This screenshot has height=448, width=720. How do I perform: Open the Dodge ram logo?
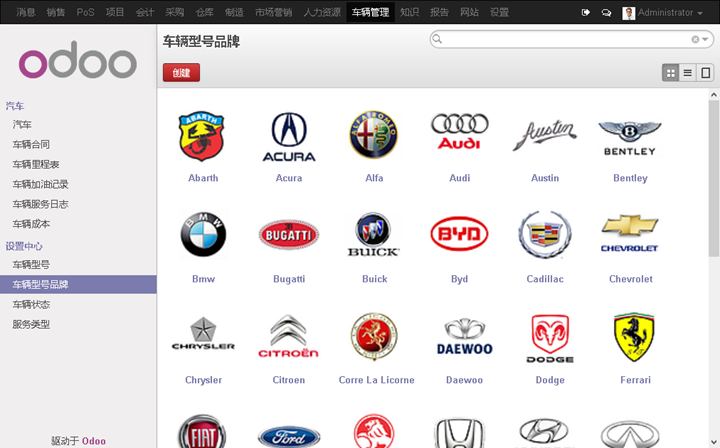[x=550, y=338]
